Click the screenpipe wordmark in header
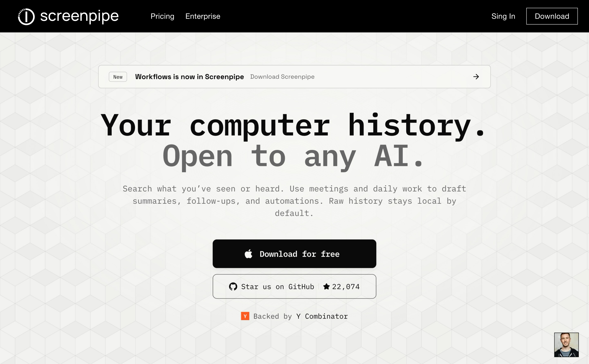The width and height of the screenshot is (589, 364). pyautogui.click(x=79, y=16)
